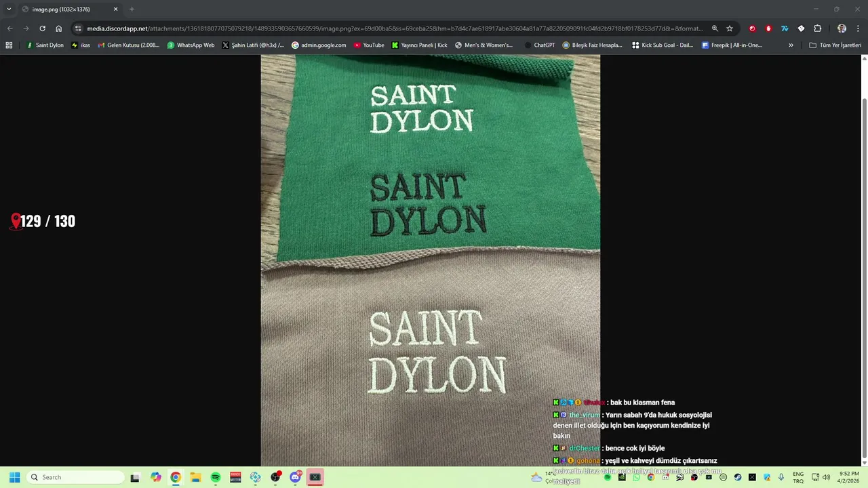
Task: Reload the current page
Action: tap(42, 28)
